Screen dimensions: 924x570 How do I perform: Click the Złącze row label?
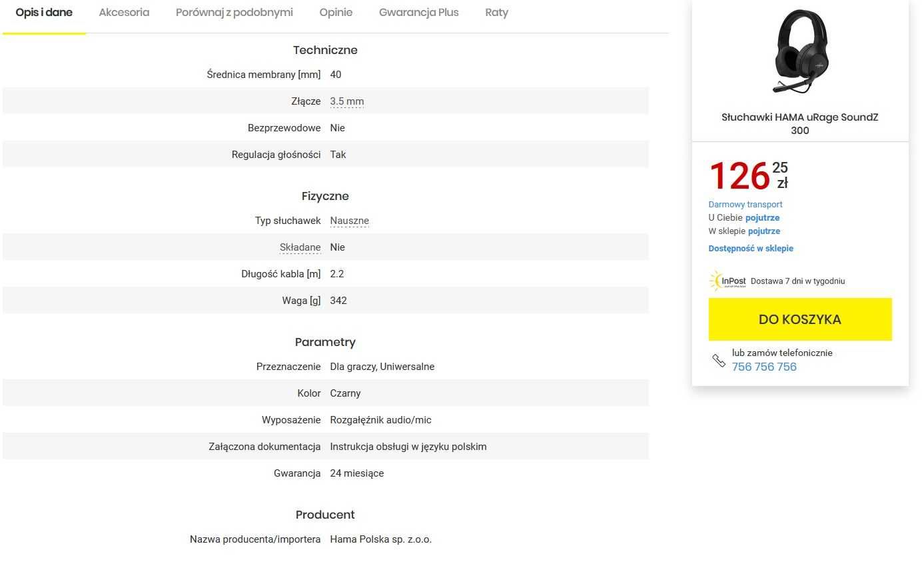[306, 101]
